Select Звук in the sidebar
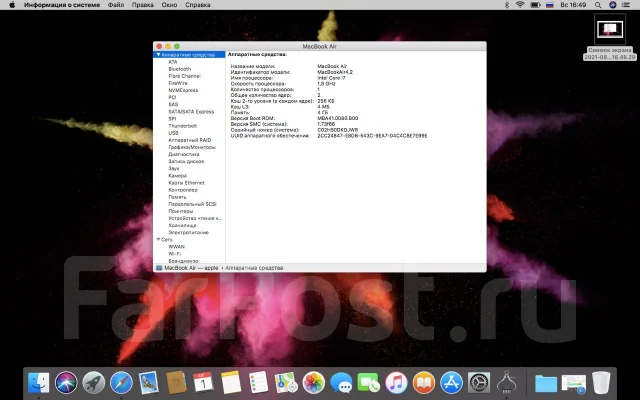The width and height of the screenshot is (640, 400). pyautogui.click(x=174, y=168)
